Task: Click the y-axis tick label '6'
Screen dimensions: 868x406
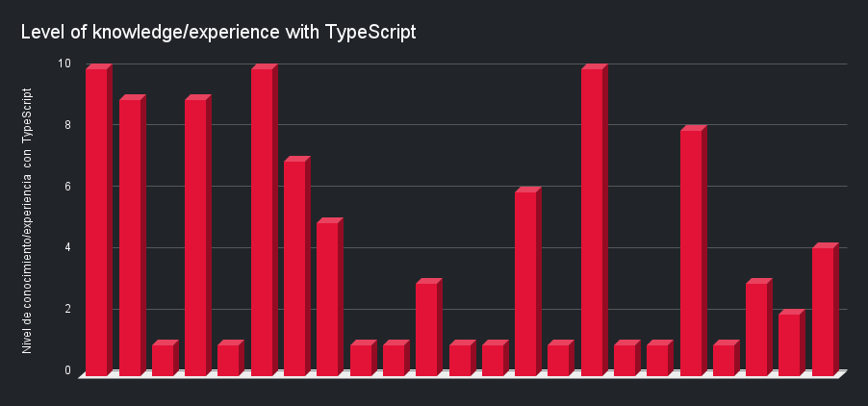Action: [x=68, y=186]
